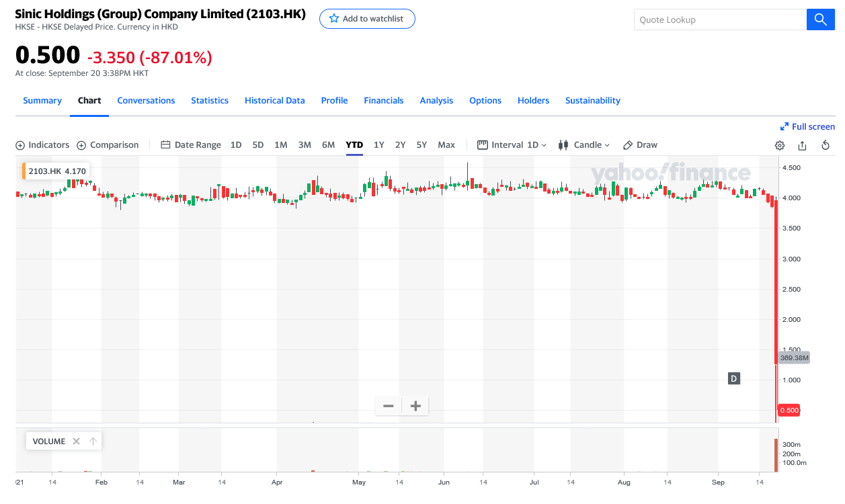Select the 1D range
845x504 pixels.
pyautogui.click(x=236, y=144)
